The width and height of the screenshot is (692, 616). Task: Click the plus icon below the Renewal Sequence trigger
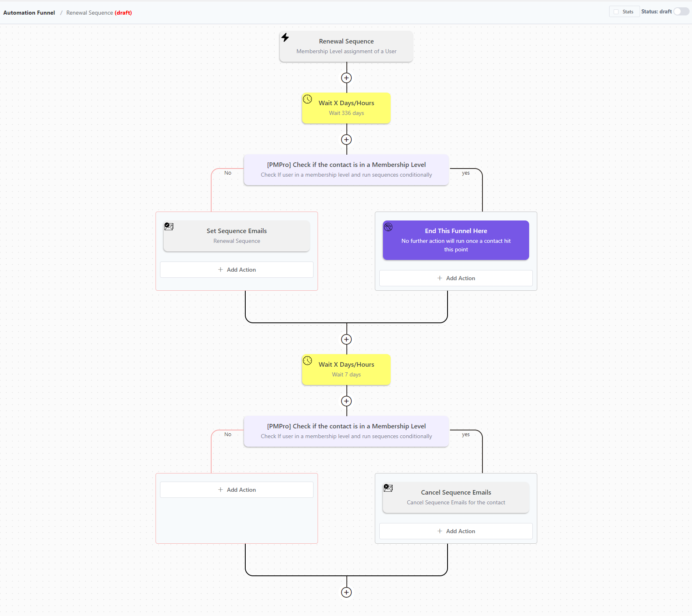tap(346, 78)
